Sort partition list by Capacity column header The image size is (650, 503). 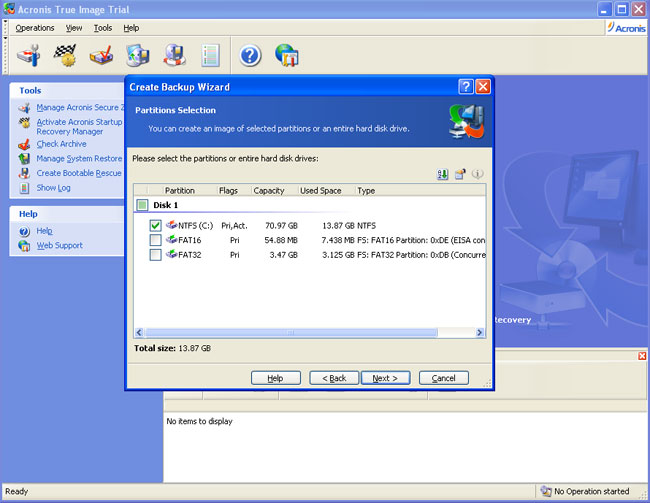coord(268,190)
